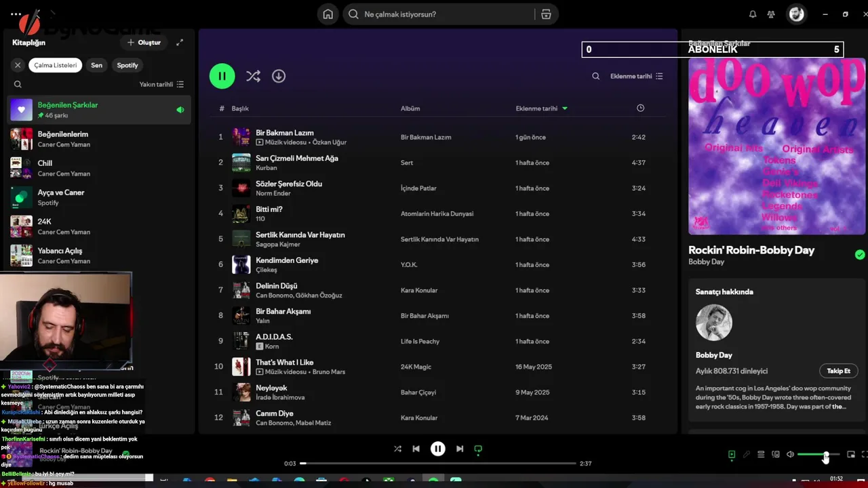Open Eklenme tarihi sort dropdown in playlist
Image resolution: width=868 pixels, height=488 pixels.
637,76
